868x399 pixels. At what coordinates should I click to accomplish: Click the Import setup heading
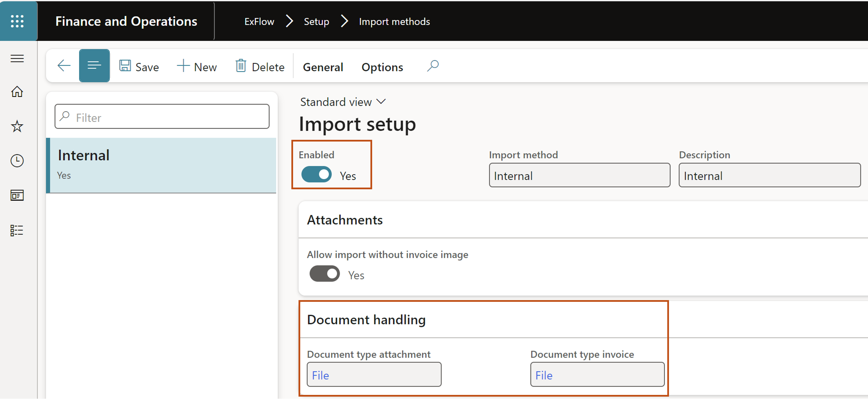pyautogui.click(x=357, y=124)
